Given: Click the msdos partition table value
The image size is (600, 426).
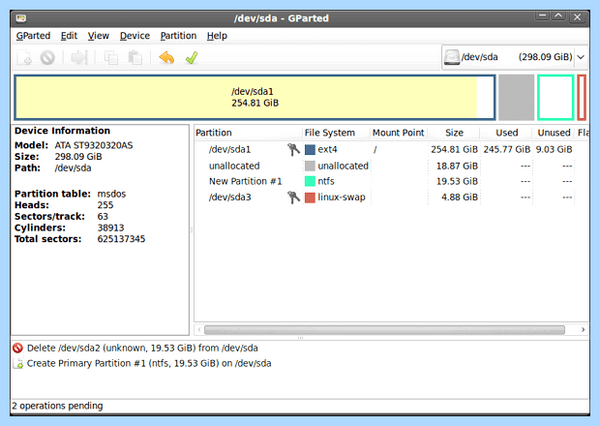Looking at the screenshot, I should click(x=111, y=194).
